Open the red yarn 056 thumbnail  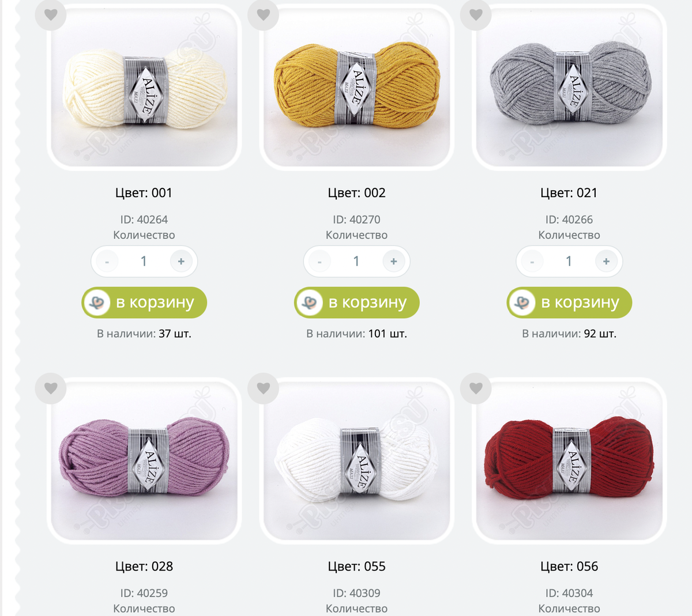[x=569, y=460]
